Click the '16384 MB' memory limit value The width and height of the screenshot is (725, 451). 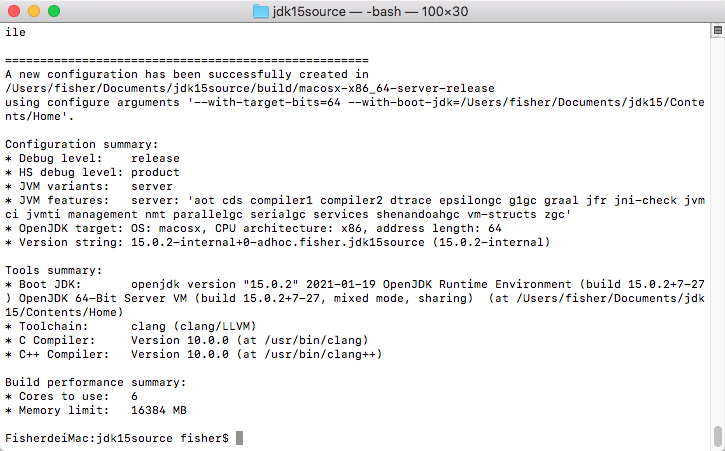(159, 410)
